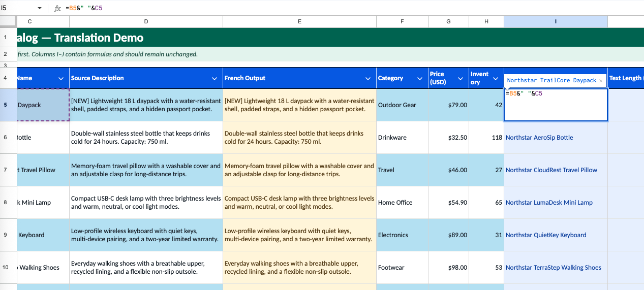The image size is (644, 290).
Task: Open the Source Description filter dropdown
Action: [x=214, y=78]
